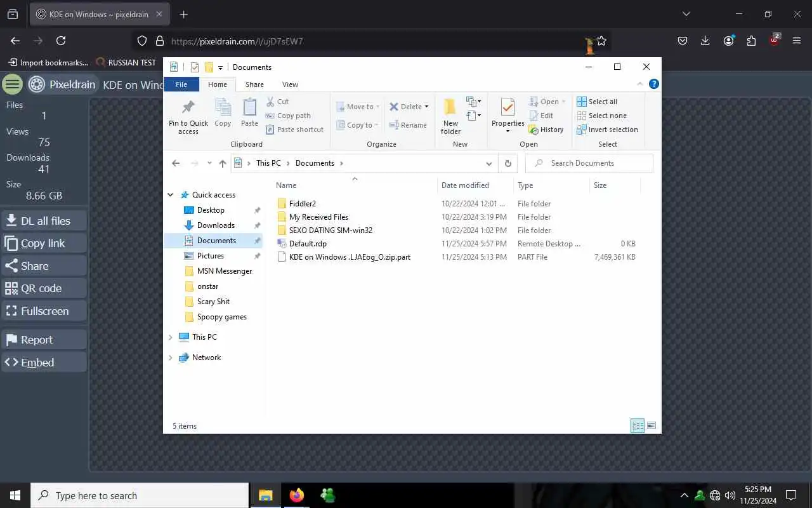The image size is (812, 508).
Task: Open the notification center icon
Action: (791, 495)
